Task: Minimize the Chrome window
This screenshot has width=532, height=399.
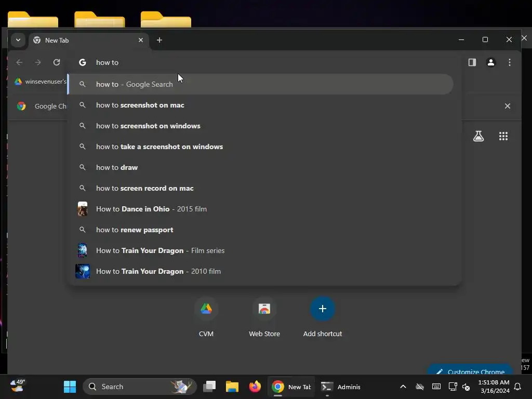Action: point(461,39)
